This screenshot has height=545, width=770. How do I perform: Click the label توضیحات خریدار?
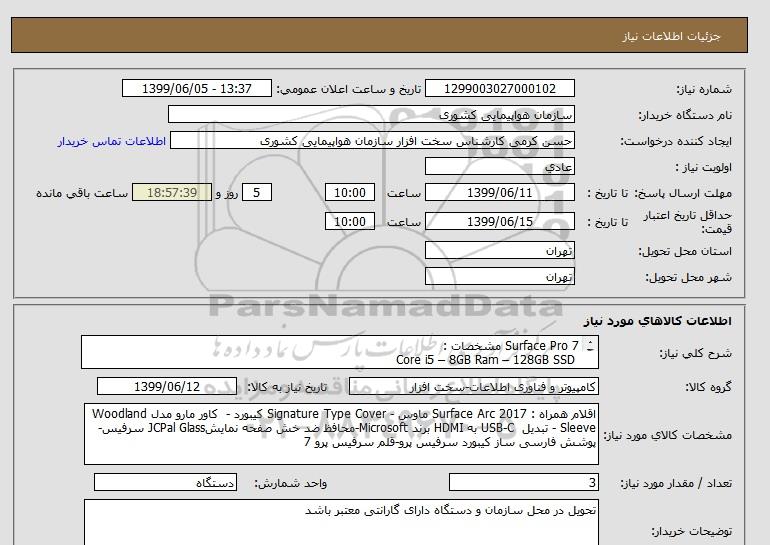click(691, 531)
